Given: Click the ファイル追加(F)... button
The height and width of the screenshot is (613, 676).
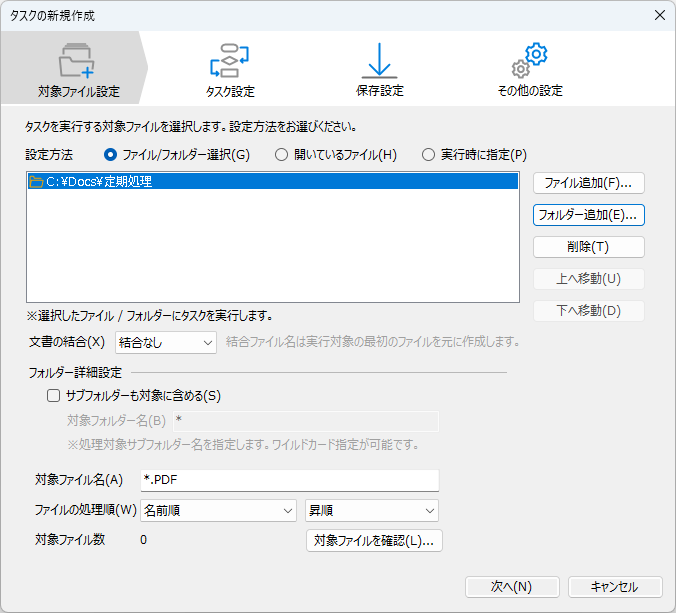Looking at the screenshot, I should pos(589,183).
